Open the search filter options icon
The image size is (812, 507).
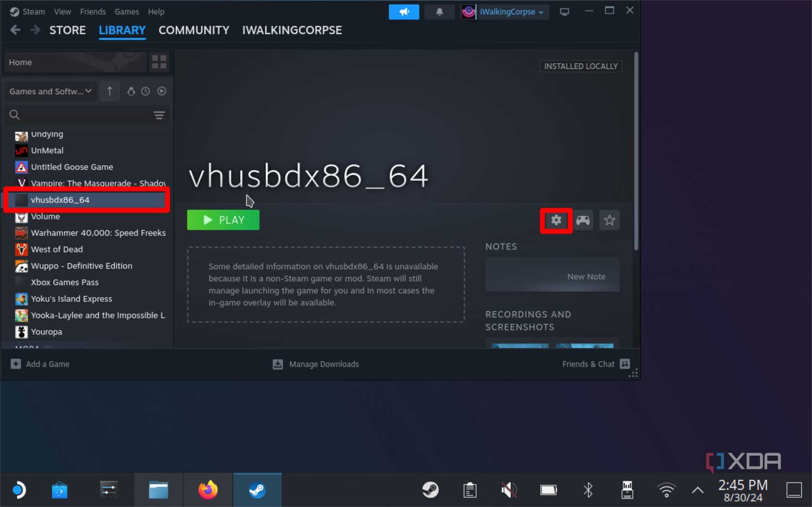159,115
